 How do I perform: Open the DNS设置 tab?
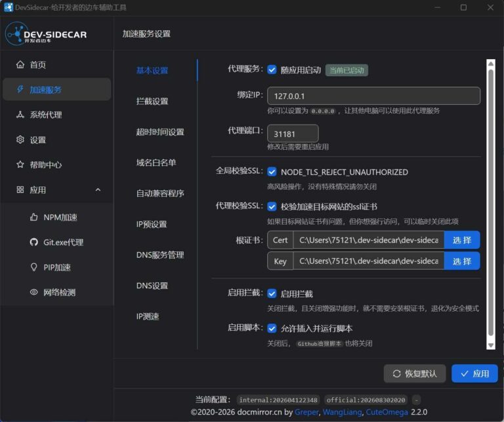pos(152,285)
